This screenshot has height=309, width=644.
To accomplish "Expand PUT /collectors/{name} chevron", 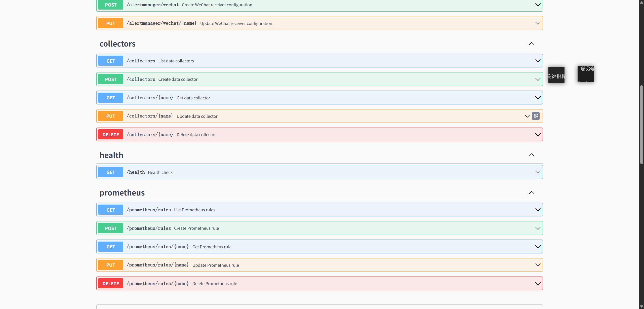I will click(527, 116).
